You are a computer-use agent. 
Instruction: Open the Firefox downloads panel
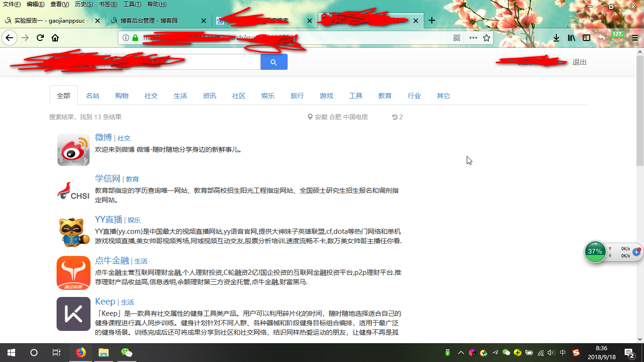coord(556,38)
